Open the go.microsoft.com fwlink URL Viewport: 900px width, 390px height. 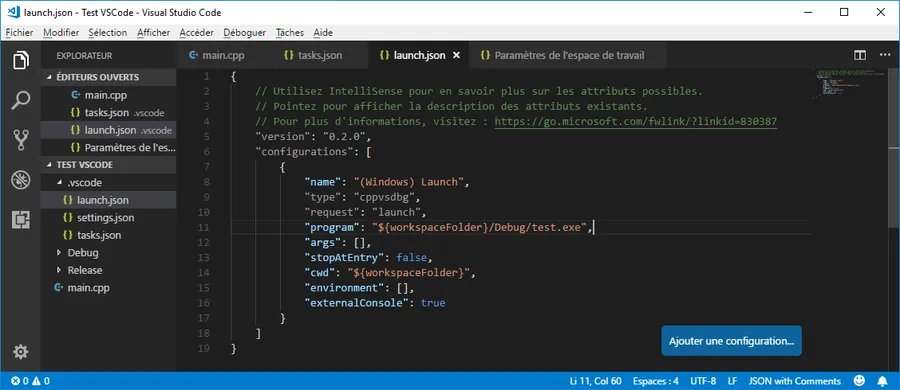[635, 121]
